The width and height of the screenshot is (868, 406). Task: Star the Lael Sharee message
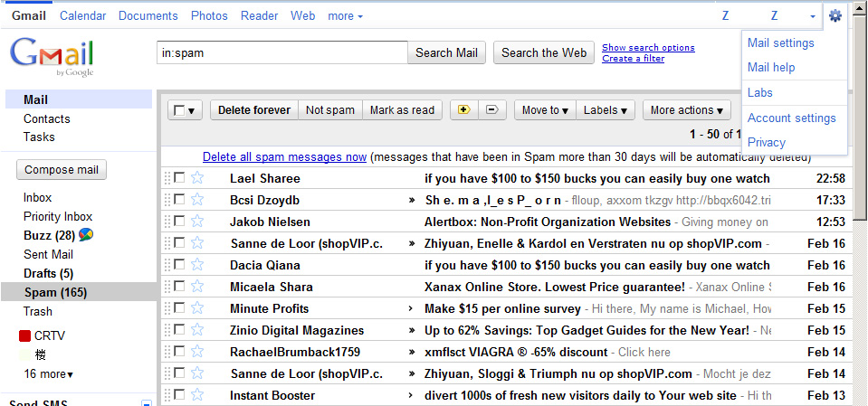click(197, 178)
